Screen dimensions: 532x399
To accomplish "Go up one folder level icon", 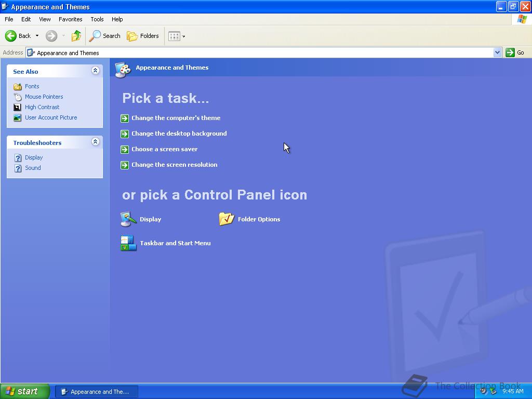I will point(76,36).
